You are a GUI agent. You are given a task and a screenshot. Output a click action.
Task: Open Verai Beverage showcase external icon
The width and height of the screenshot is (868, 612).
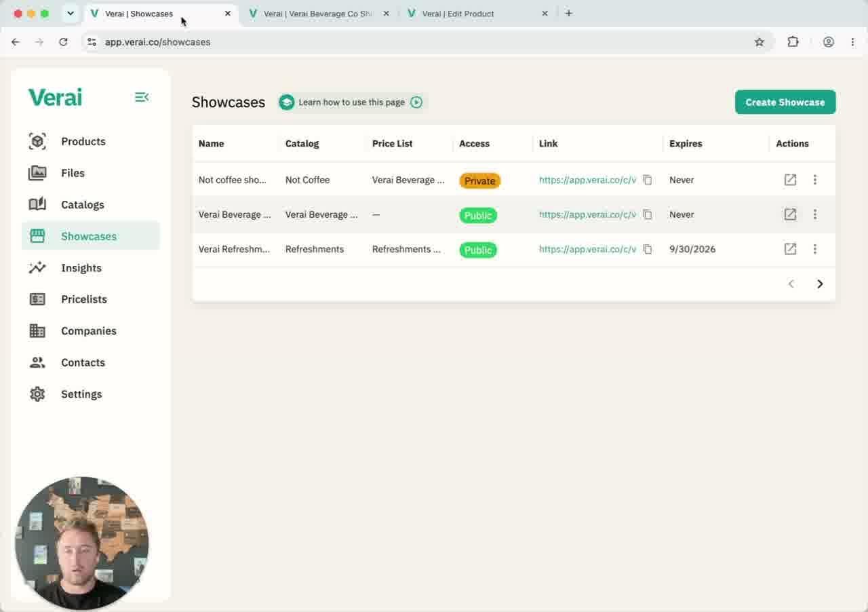790,214
